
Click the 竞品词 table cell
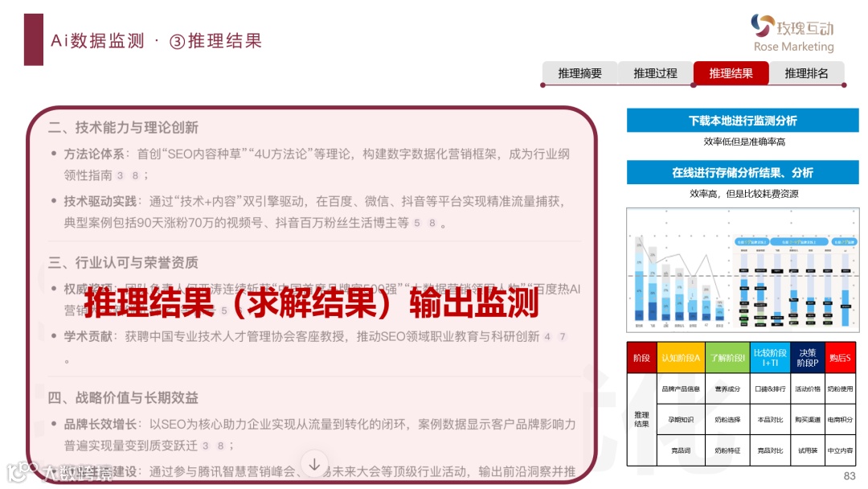click(x=681, y=450)
